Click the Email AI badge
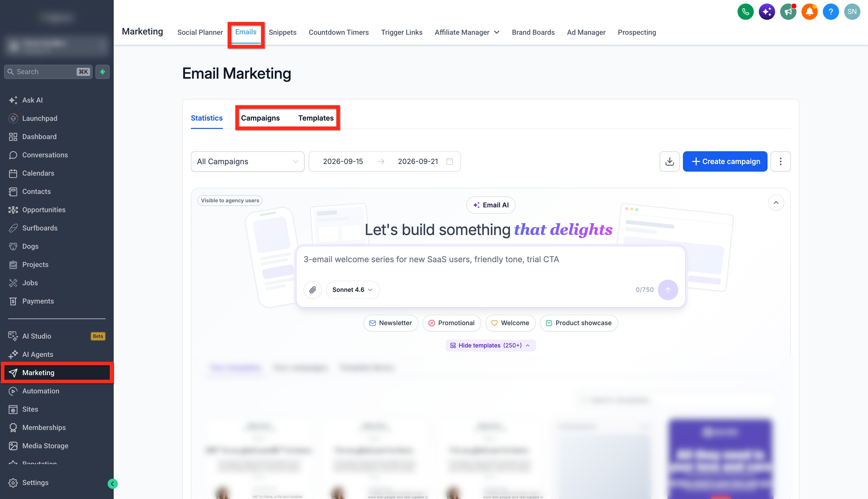The height and width of the screenshot is (499, 868). 491,205
